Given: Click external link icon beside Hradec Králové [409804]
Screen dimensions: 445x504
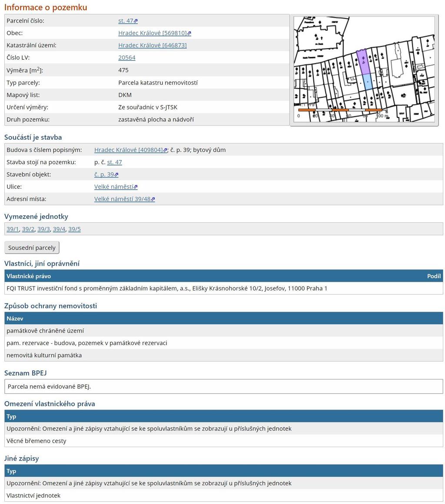Looking at the screenshot, I should 165,150.
